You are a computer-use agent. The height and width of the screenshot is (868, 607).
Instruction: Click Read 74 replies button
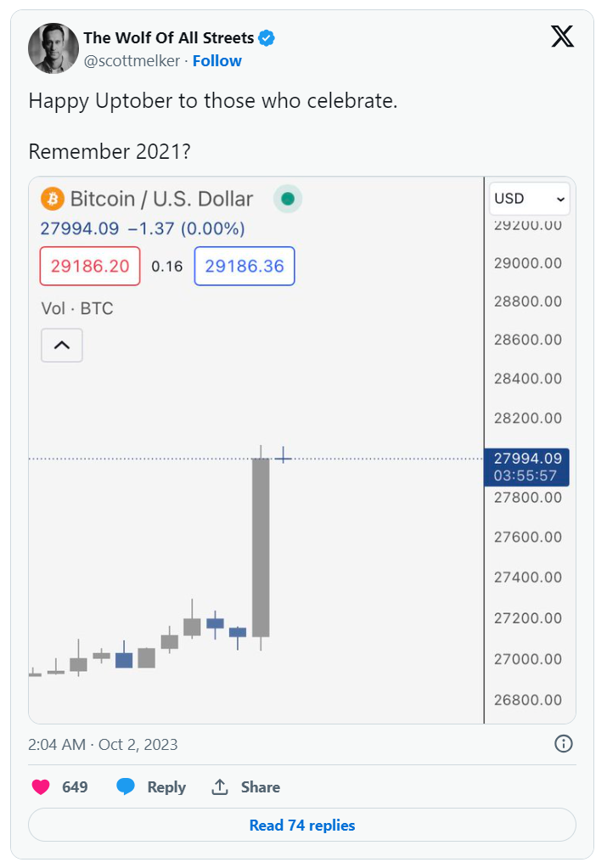pos(302,825)
